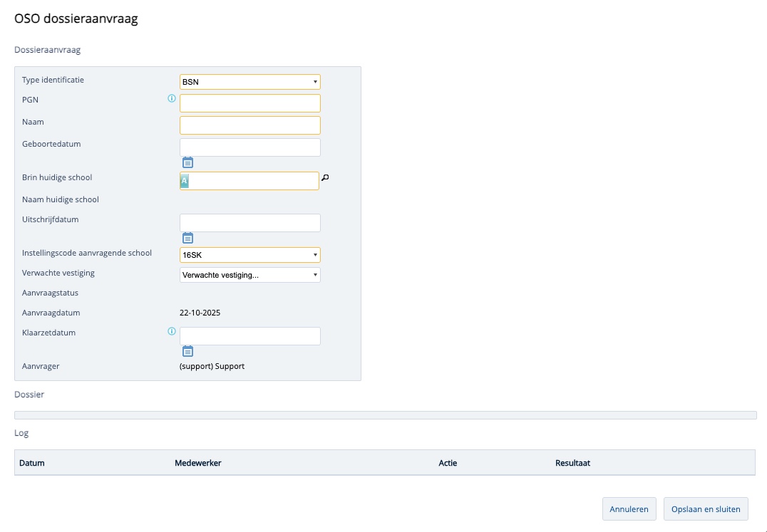The width and height of the screenshot is (767, 532).
Task: Click the Brin huidige school input field
Action: [x=253, y=181]
